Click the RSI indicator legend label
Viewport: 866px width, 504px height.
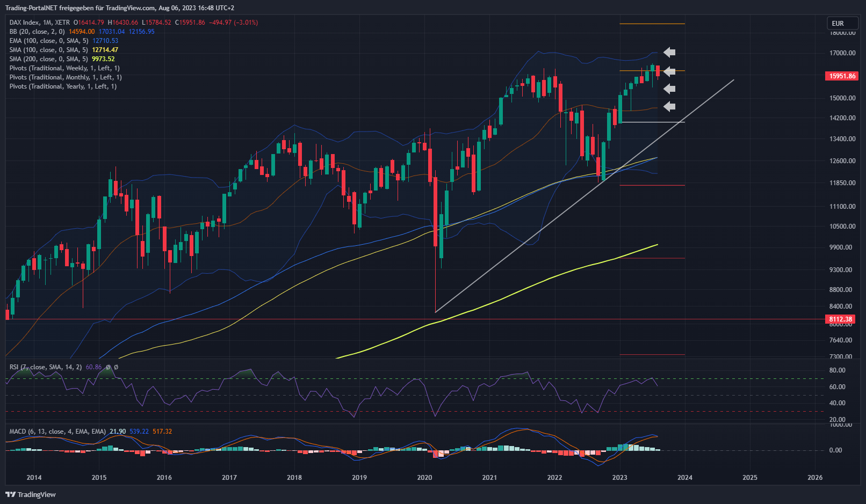tap(46, 367)
